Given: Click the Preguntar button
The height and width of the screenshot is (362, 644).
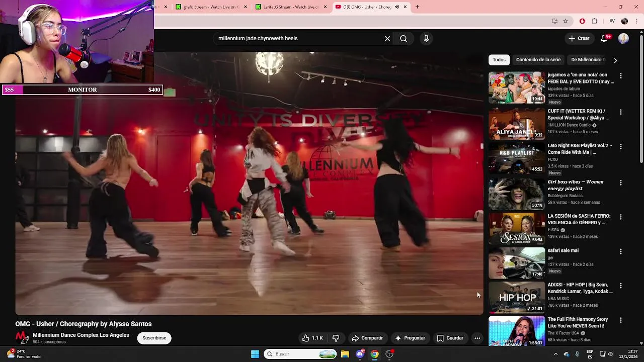Looking at the screenshot, I should point(410,338).
